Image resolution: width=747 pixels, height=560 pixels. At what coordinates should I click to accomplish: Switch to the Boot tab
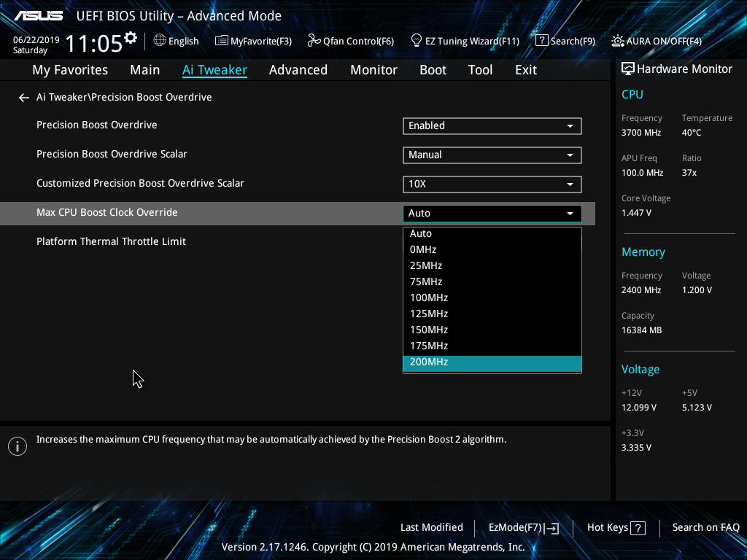433,70
